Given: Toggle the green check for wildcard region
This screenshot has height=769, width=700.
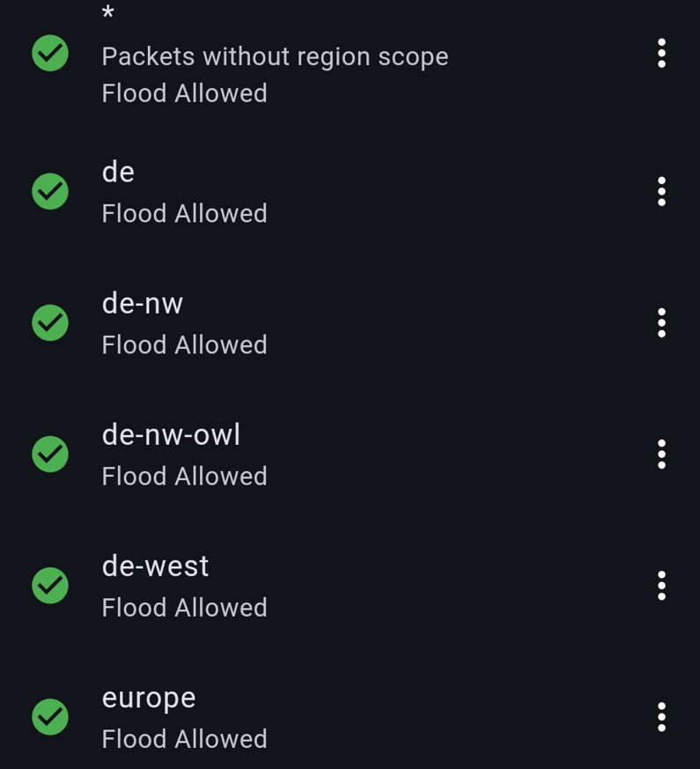Looking at the screenshot, I should [x=50, y=54].
